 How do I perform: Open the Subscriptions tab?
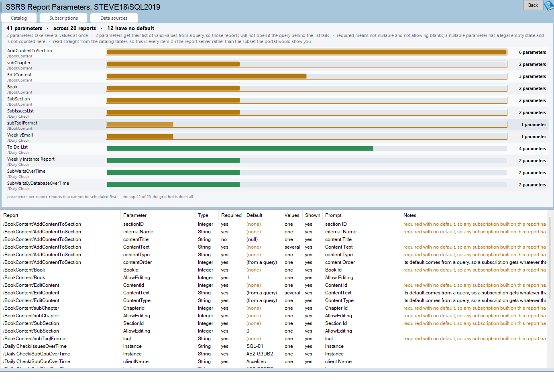tap(63, 18)
